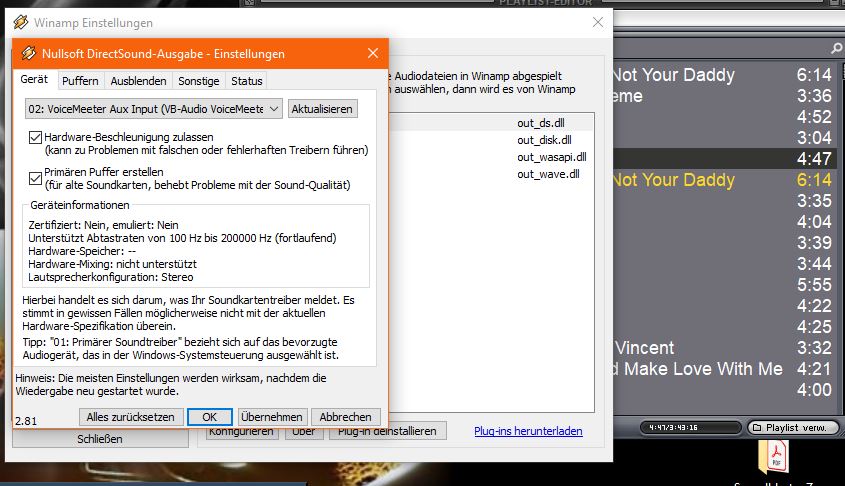Viewport: 845px width, 486px height.
Task: Close the Nullsoft DirectSound settings dialog
Action: [373, 53]
